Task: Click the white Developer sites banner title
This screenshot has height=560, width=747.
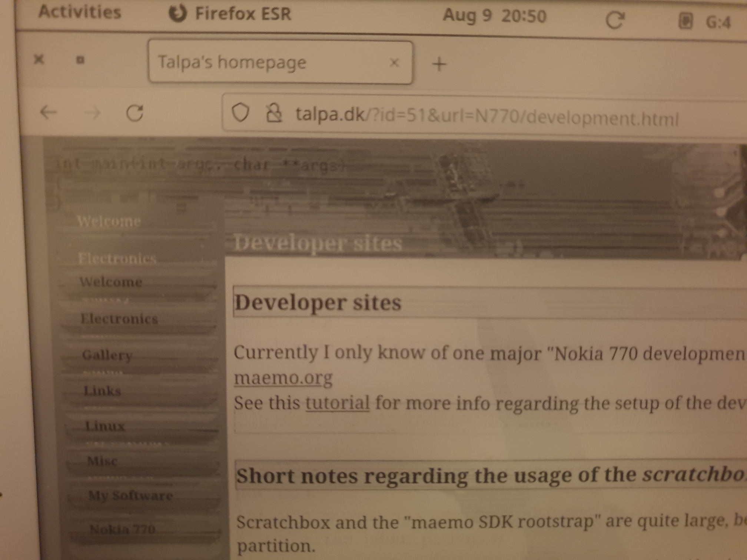Action: 318,243
